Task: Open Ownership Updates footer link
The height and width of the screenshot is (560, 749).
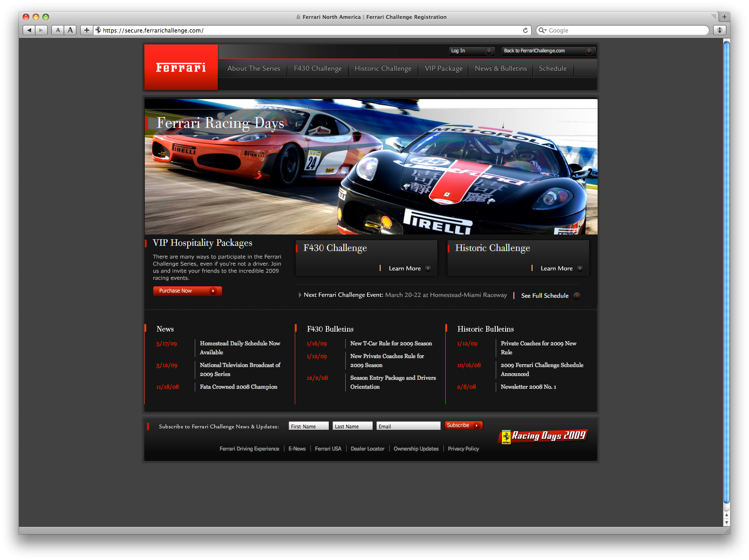Action: (416, 449)
